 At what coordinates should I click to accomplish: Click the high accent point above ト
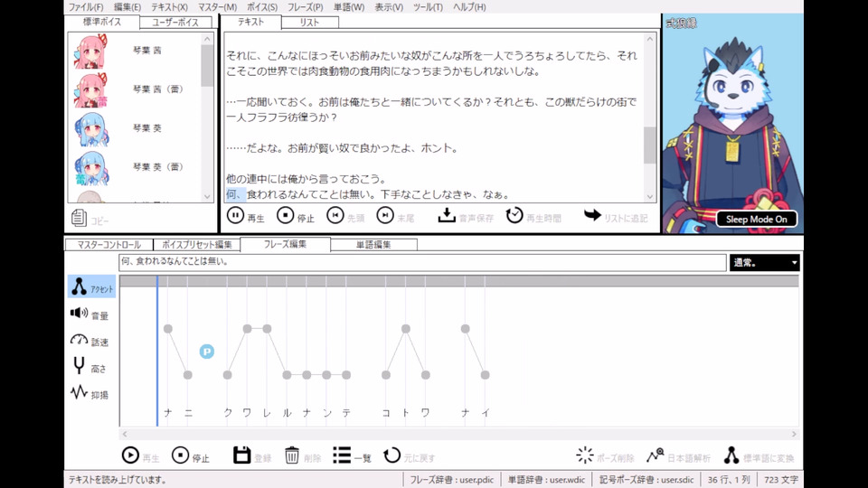click(x=406, y=329)
